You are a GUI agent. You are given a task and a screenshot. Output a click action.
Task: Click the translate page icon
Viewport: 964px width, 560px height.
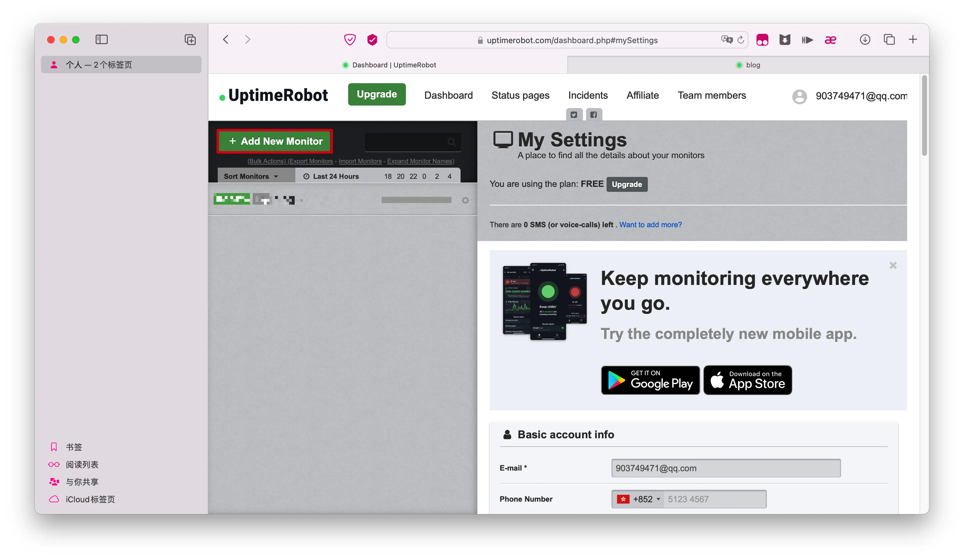[726, 40]
